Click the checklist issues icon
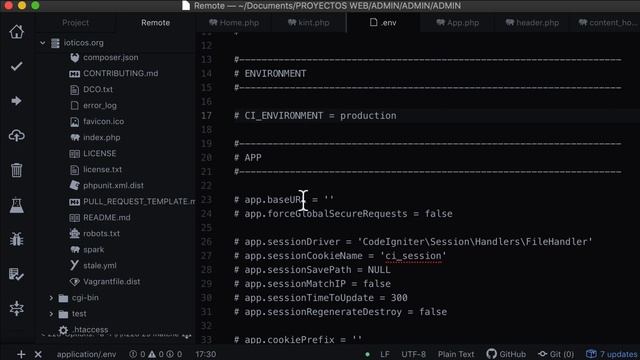Image resolution: width=640 pixels, height=360 pixels. click(16, 274)
